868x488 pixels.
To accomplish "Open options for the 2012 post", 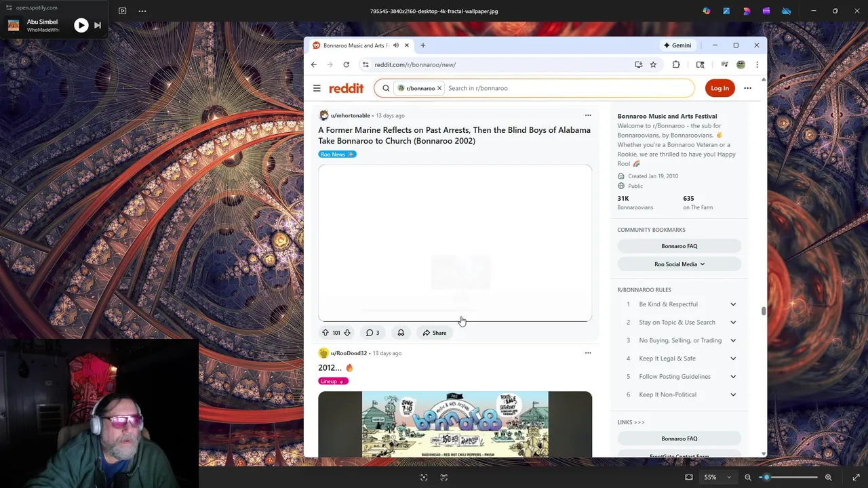I will 588,353.
